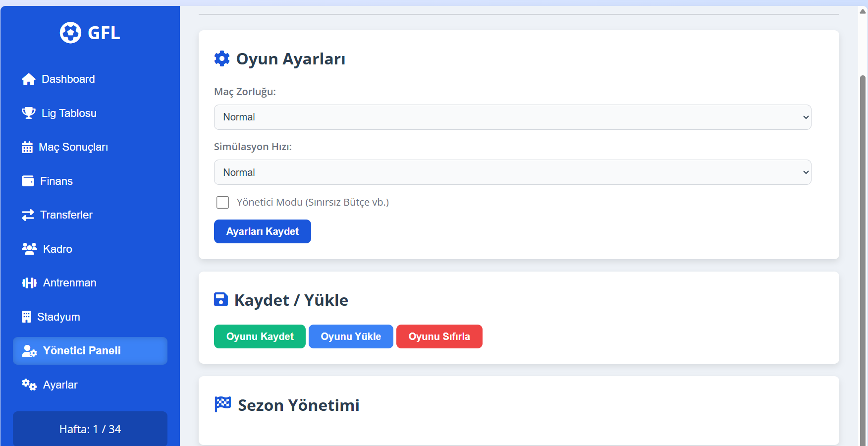Viewport: 868px width, 446px height.
Task: Click the blue Oyunu Yükle button
Action: click(x=351, y=336)
